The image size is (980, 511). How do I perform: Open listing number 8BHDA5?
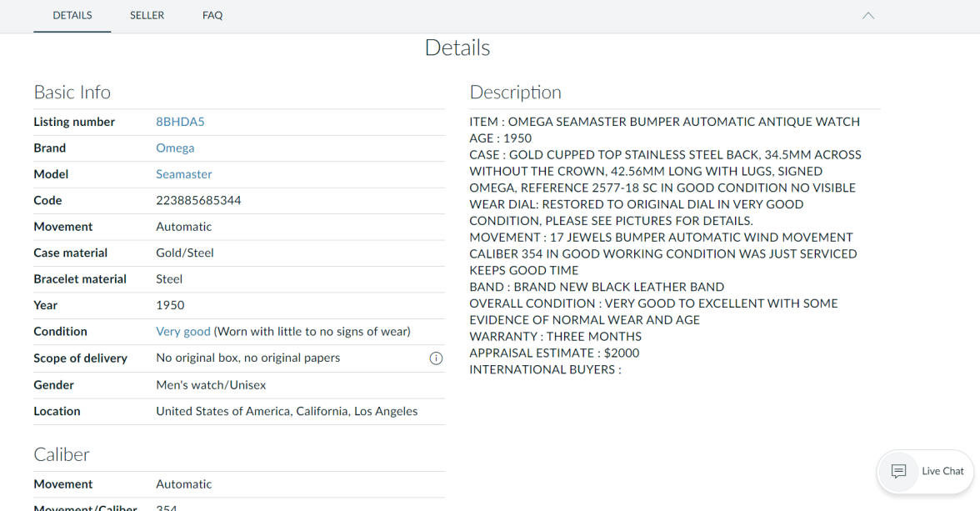(x=180, y=122)
